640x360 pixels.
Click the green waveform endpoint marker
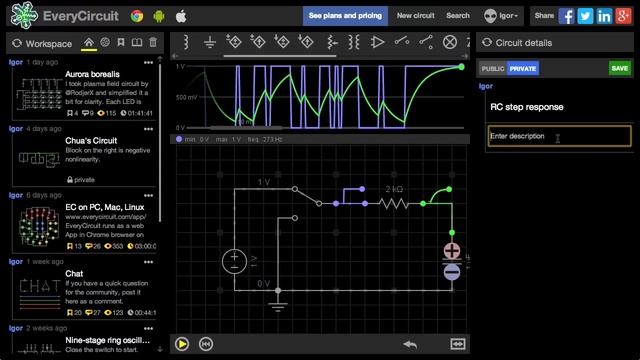[x=461, y=67]
